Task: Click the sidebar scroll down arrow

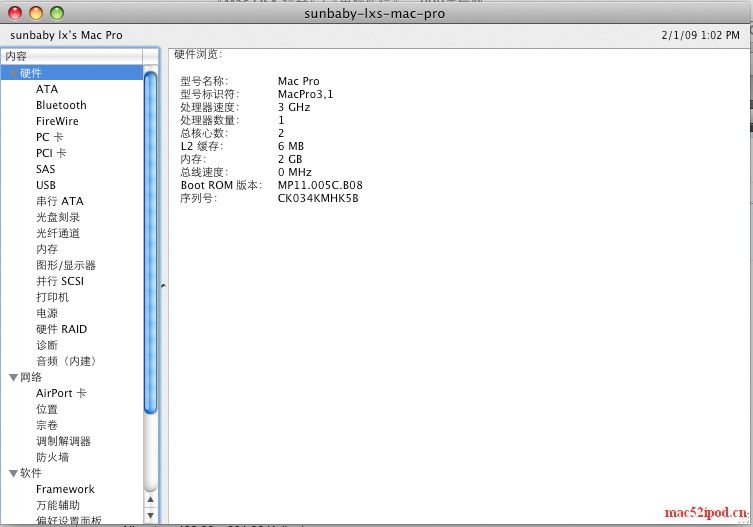Action: pyautogui.click(x=150, y=515)
